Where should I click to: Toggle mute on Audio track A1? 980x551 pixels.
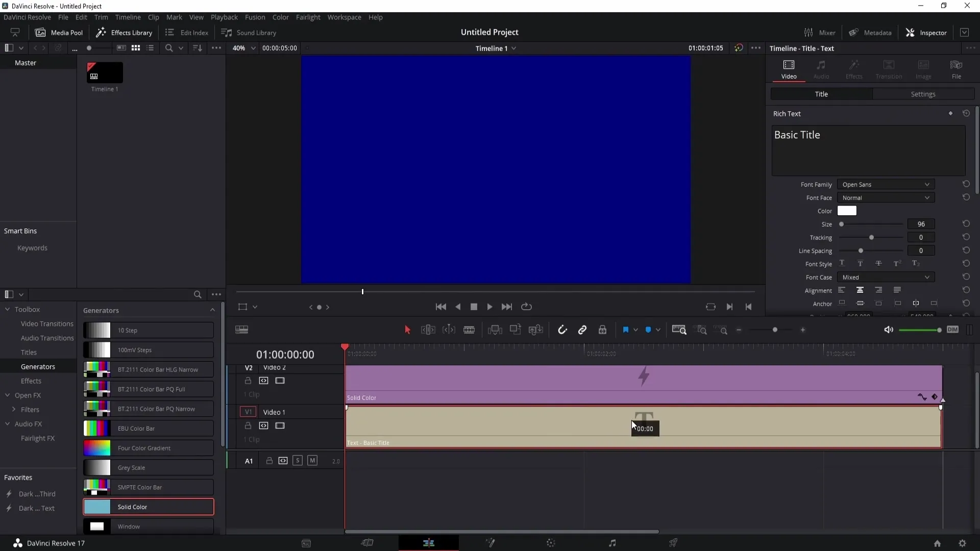pyautogui.click(x=312, y=461)
